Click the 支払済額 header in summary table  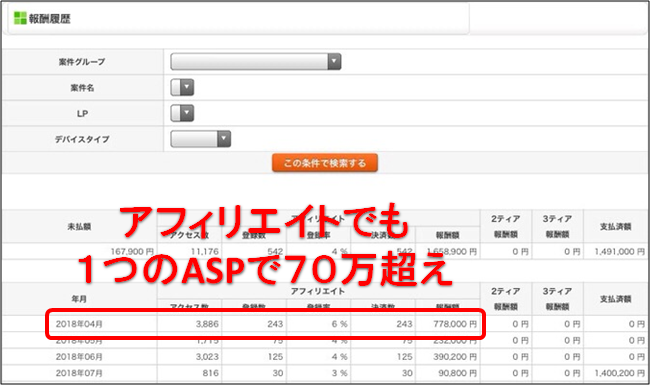coord(616,227)
